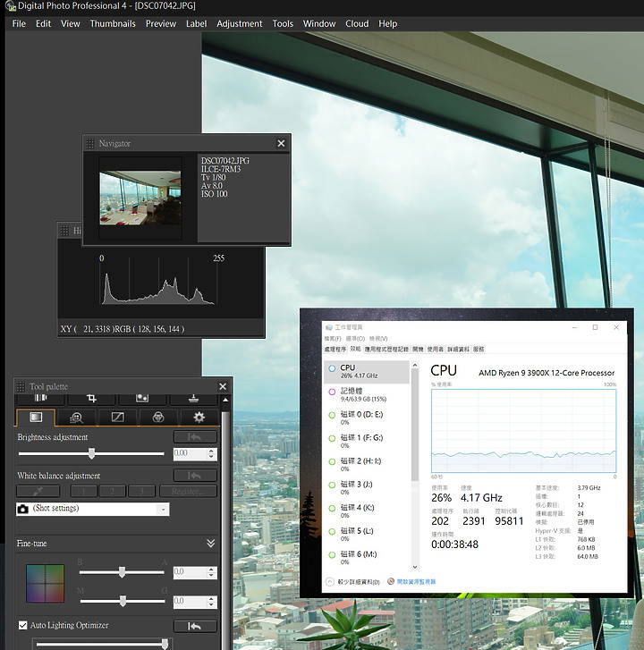Click the Brightness adjustment slider handle
644x650 pixels.
(91, 453)
